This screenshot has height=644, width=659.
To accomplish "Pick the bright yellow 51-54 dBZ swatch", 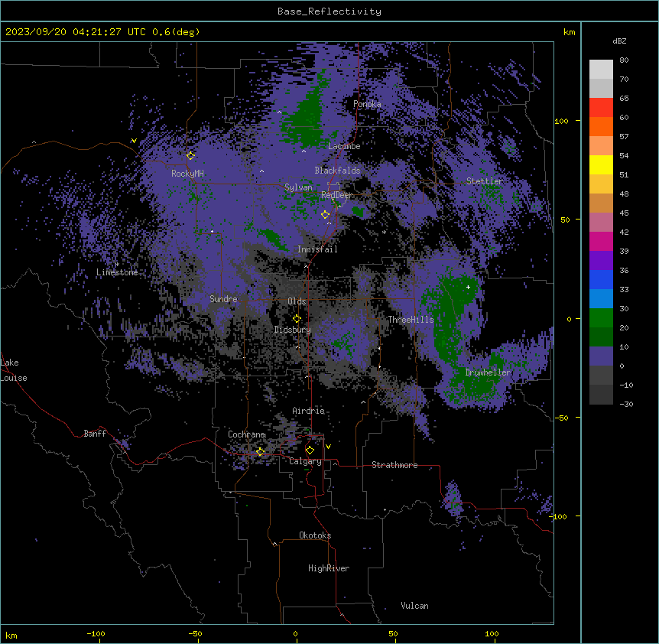I will (x=601, y=164).
